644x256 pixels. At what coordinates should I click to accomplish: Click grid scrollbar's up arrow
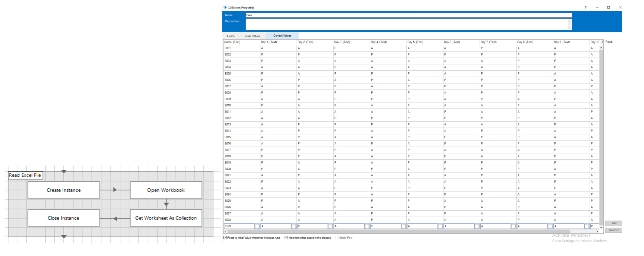601,48
